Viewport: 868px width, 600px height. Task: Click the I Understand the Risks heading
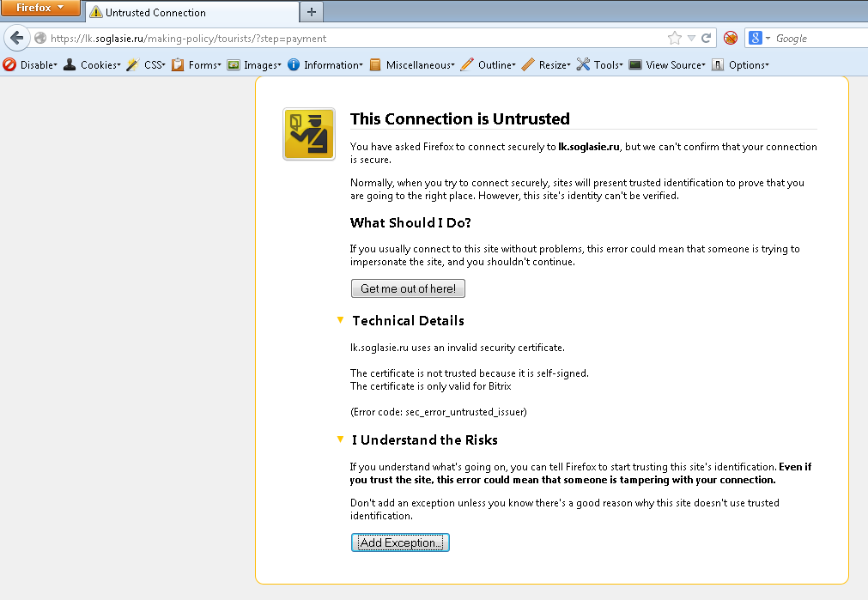click(x=425, y=440)
